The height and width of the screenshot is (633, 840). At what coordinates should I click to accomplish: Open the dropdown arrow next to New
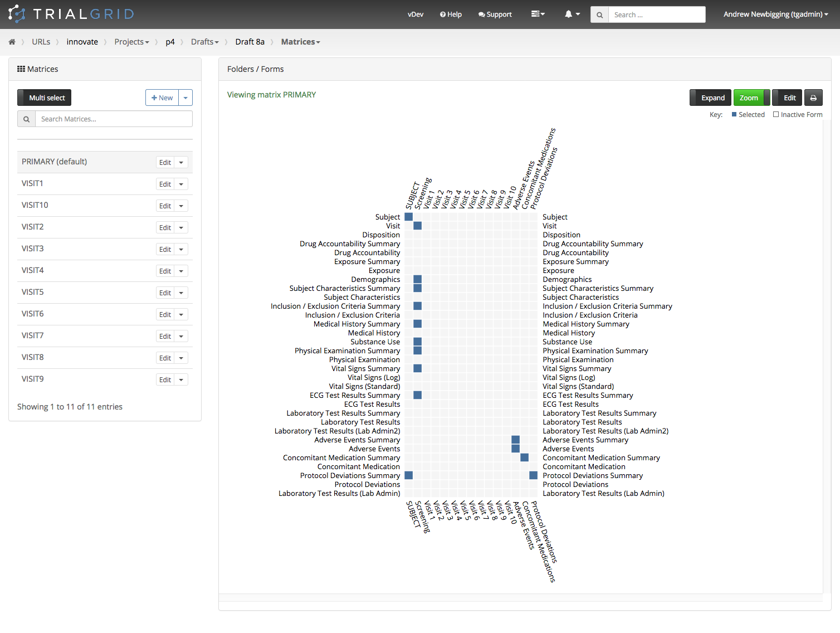[x=185, y=98]
